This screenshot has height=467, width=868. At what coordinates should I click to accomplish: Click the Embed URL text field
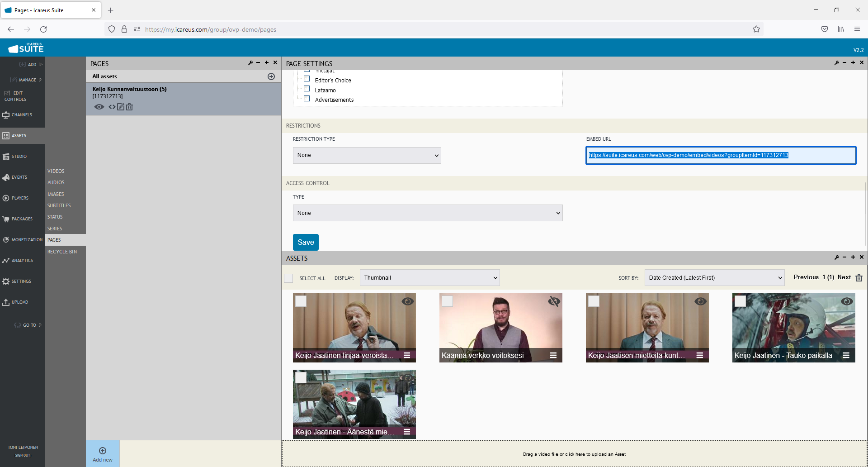[721, 155]
